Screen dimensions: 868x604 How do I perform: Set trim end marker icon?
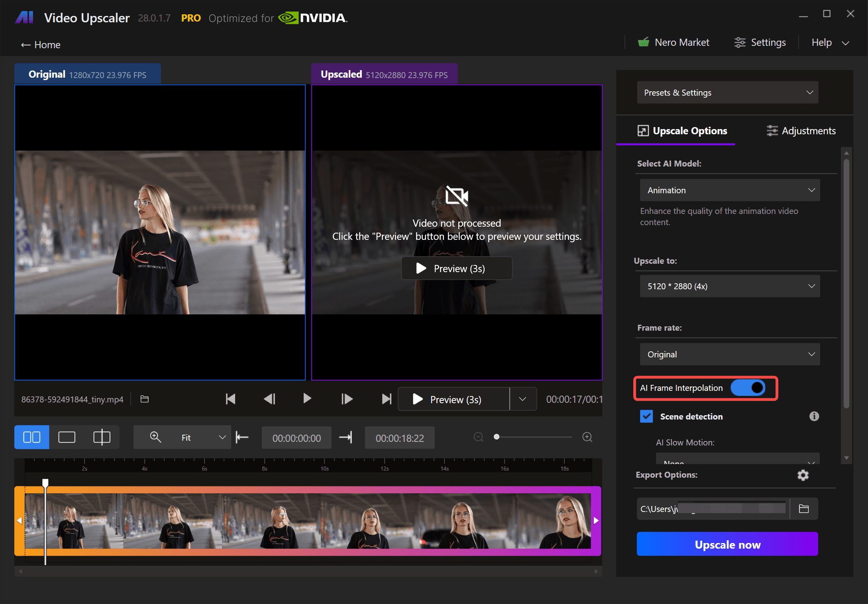point(346,437)
